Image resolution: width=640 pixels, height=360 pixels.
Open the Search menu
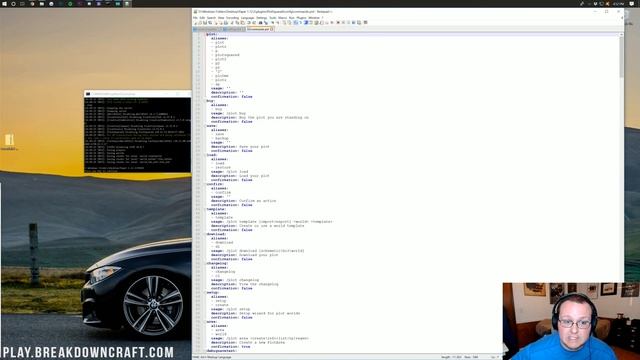211,18
